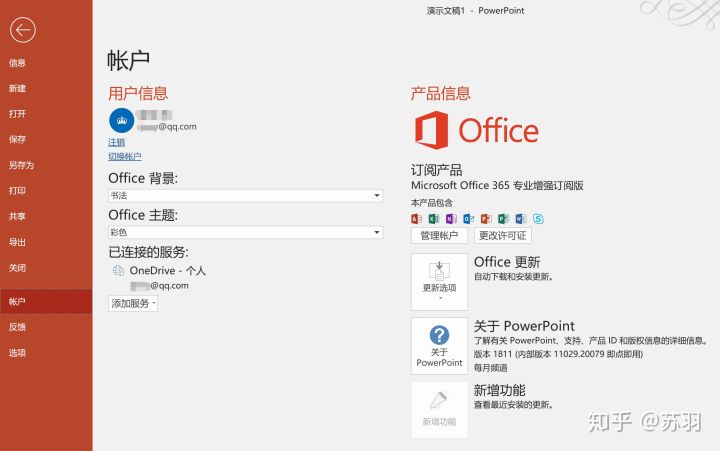Click the blue user avatar icon
The height and width of the screenshot is (451, 720).
(x=122, y=120)
